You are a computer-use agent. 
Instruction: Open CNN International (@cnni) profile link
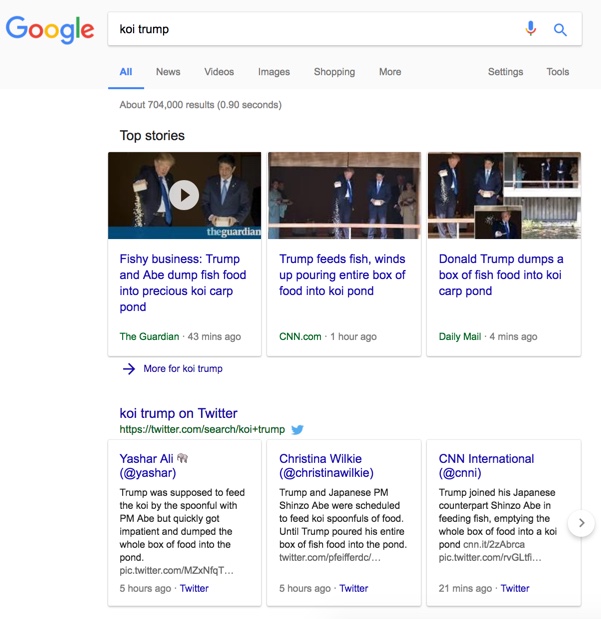pyautogui.click(x=486, y=465)
